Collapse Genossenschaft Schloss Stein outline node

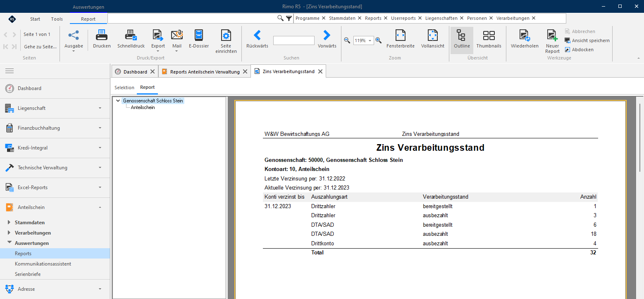(118, 101)
